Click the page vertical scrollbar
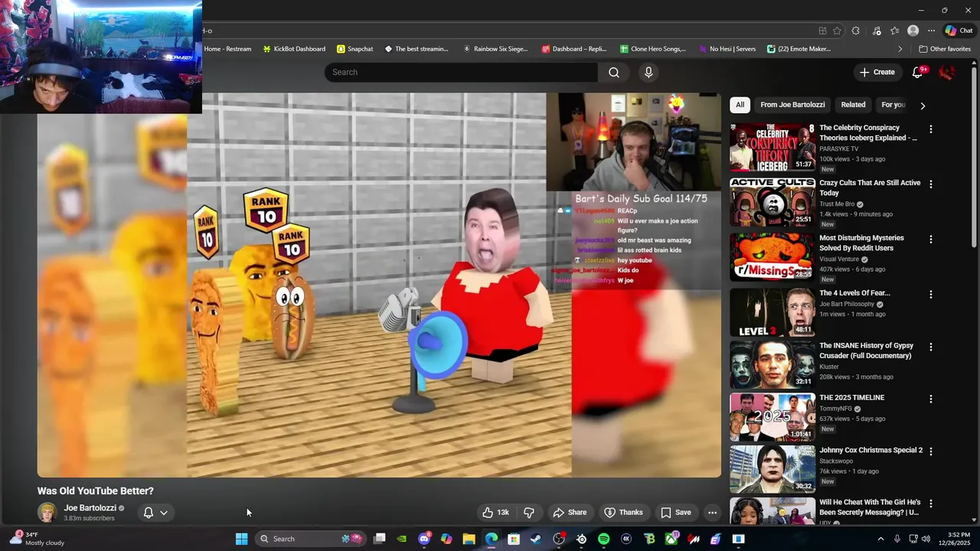 [975, 157]
